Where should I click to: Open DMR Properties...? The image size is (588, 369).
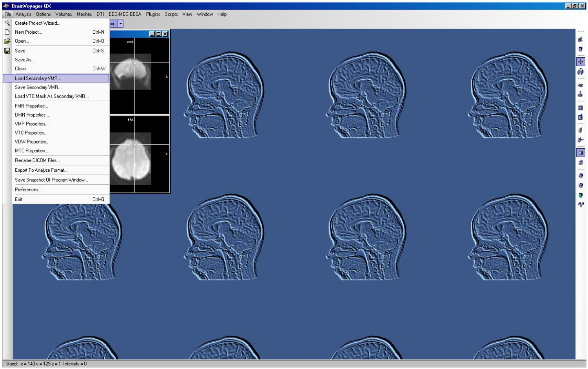[56, 115]
